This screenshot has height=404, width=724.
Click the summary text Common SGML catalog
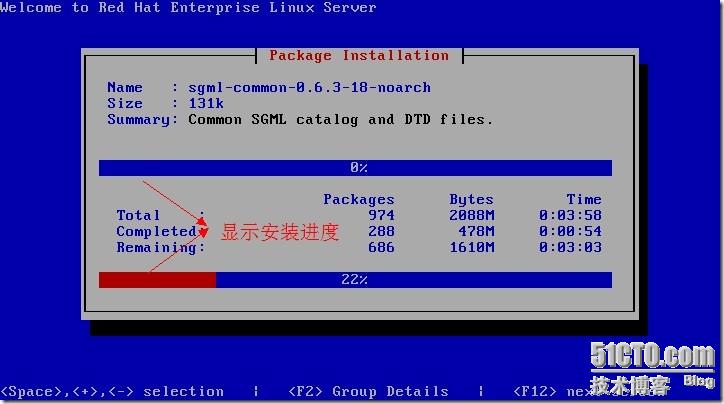(x=273, y=120)
